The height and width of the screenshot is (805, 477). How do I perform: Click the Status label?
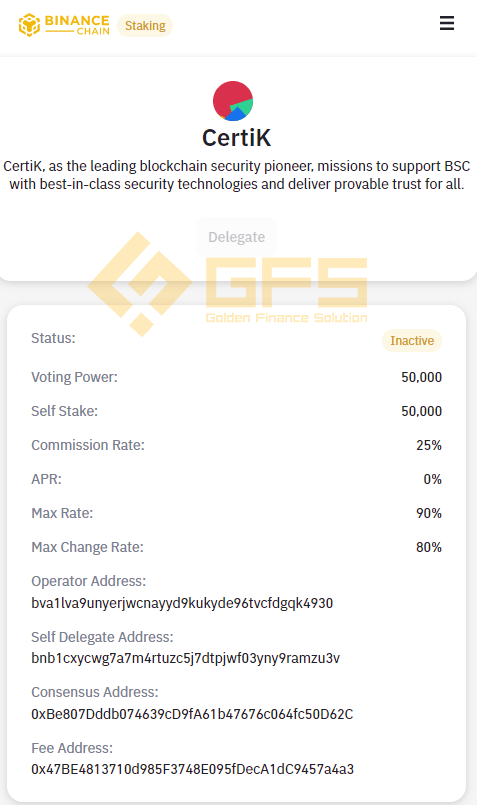(x=53, y=338)
